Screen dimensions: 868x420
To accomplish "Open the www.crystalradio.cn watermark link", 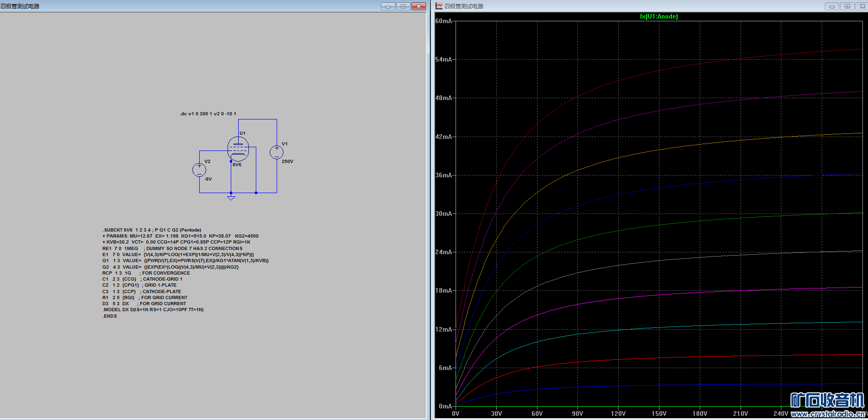I will pyautogui.click(x=827, y=414).
